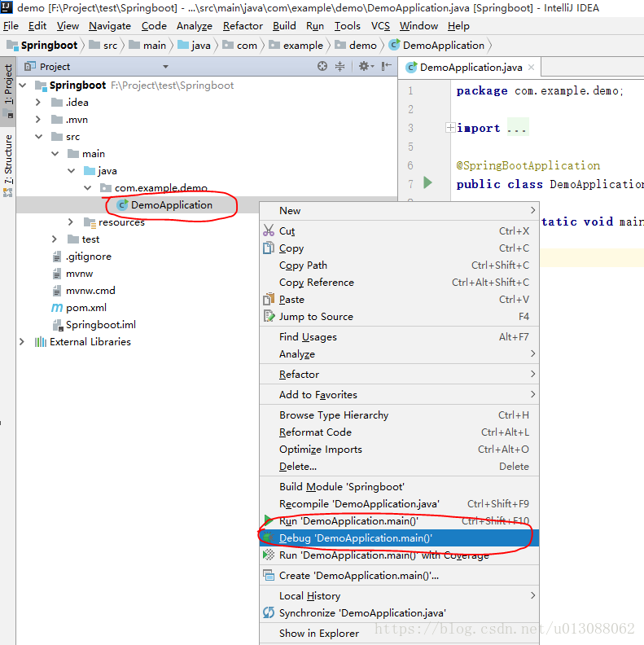The image size is (644, 645).
Task: Click the Project view icon in panel header
Action: click(29, 66)
